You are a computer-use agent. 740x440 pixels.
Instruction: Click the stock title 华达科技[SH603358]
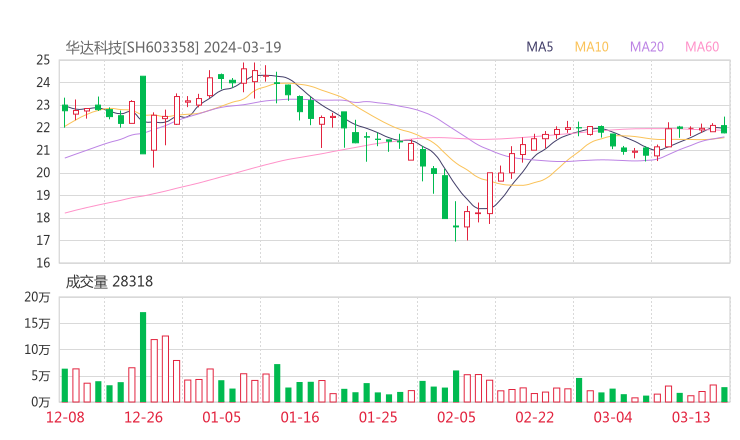[132, 47]
